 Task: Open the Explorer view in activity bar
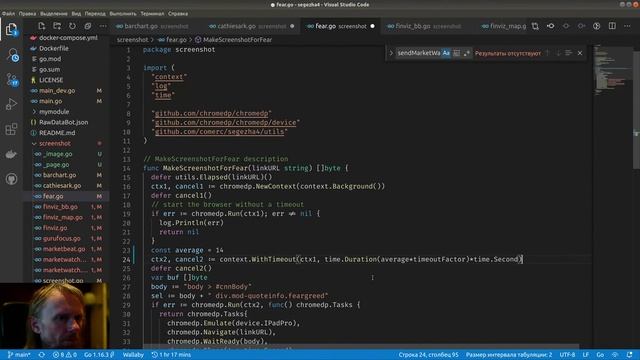11,29
